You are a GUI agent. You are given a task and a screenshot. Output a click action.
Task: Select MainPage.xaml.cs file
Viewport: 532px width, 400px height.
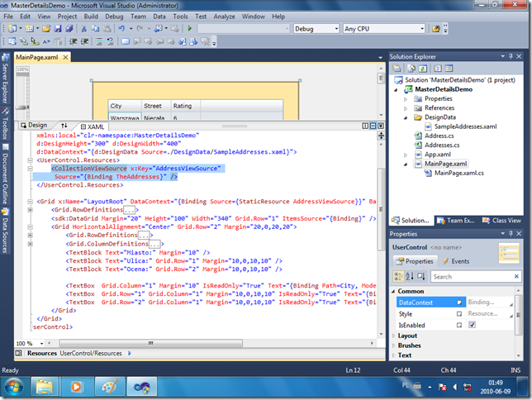point(459,173)
